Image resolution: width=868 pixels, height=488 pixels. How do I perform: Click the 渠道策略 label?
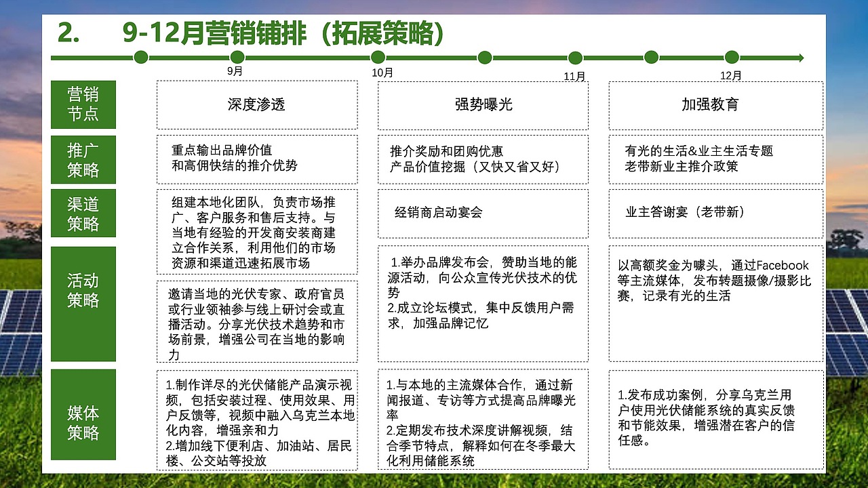pos(83,213)
